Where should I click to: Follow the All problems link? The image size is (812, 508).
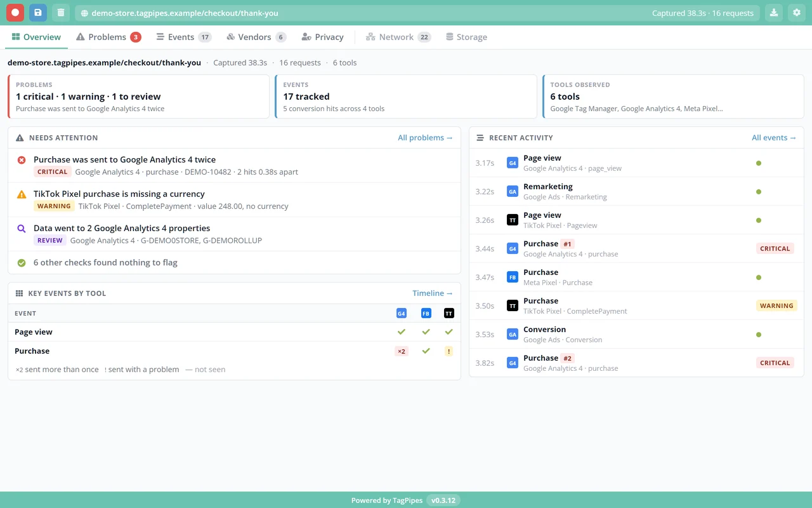pyautogui.click(x=425, y=138)
